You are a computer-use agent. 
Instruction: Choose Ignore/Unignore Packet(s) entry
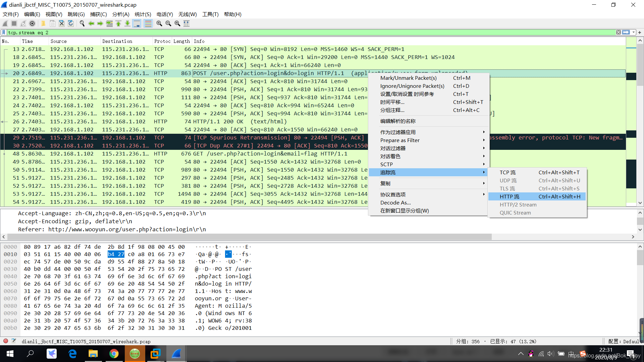(x=428, y=86)
